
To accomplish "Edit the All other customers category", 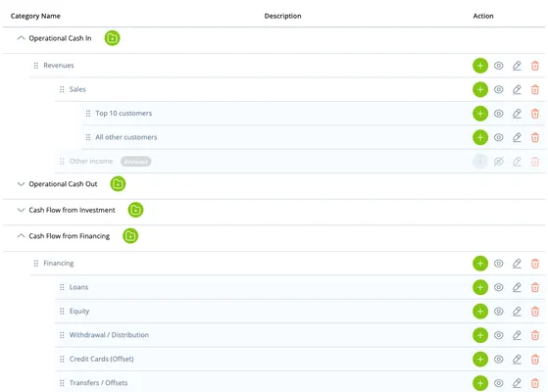I will (517, 137).
